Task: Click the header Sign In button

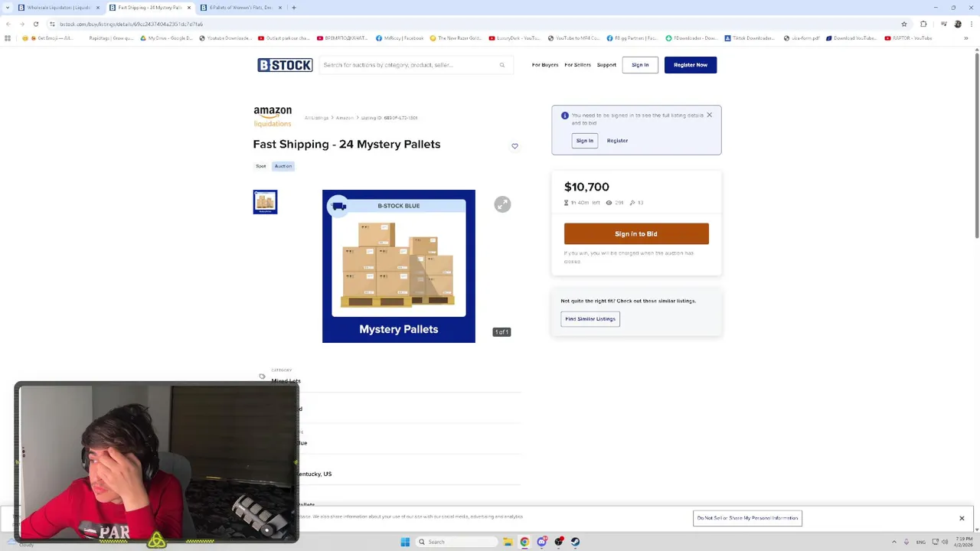Action: [x=640, y=65]
